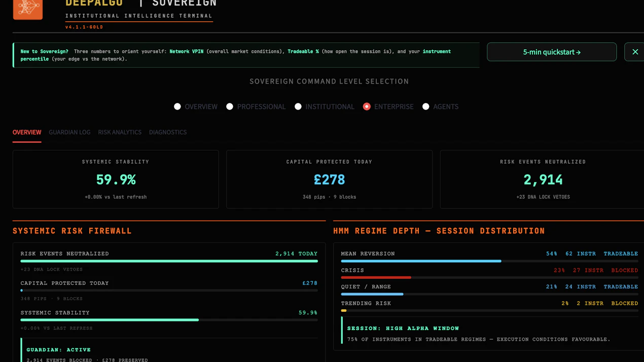Screen dimensions: 644x362
Task: Click the Network VPIN highlighted term
Action: [x=186, y=51]
